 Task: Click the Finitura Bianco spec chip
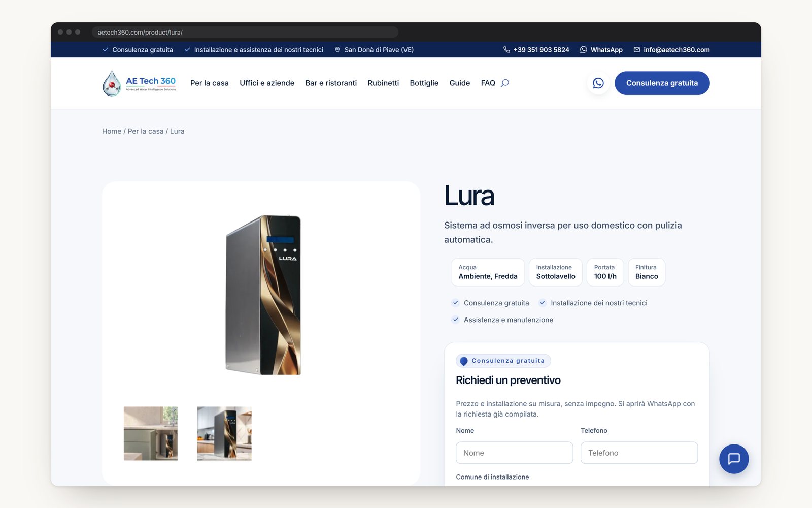pos(647,272)
